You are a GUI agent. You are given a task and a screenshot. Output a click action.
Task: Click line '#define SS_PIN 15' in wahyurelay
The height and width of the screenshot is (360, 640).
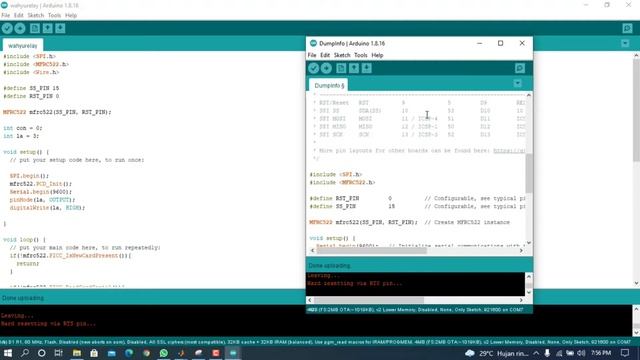click(x=31, y=88)
